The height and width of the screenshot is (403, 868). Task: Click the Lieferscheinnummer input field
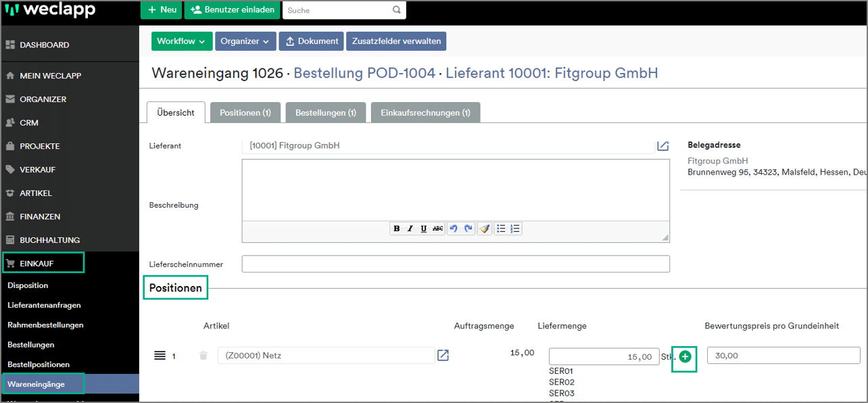tap(456, 264)
